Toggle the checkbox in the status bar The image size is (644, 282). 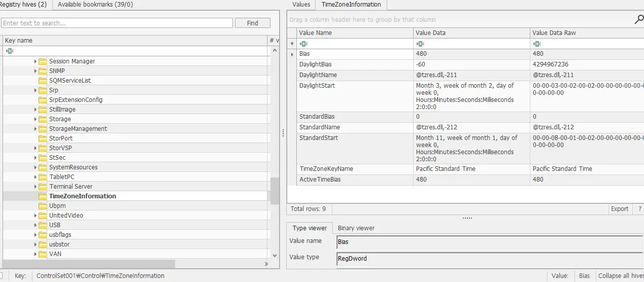click(x=2, y=276)
